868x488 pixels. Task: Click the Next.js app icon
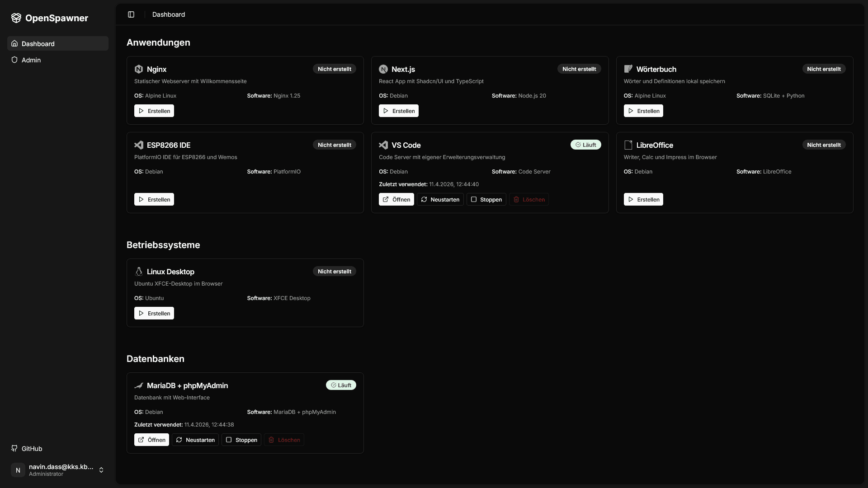(383, 69)
